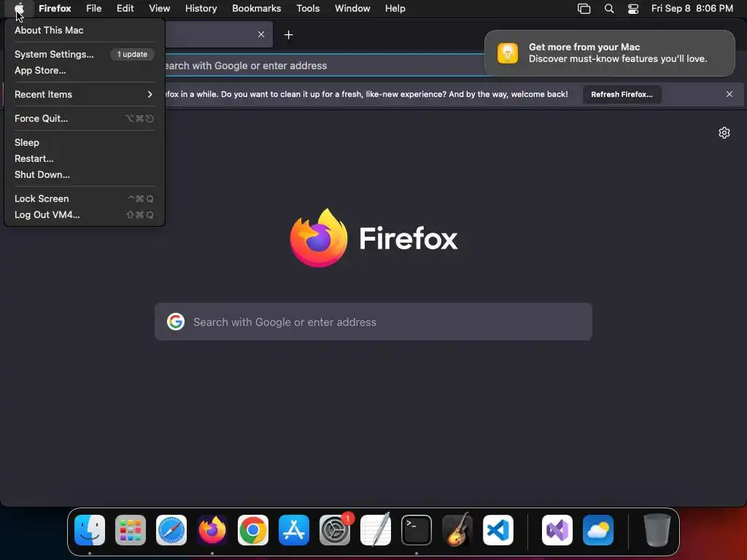The width and height of the screenshot is (747, 560).
Task: Launch Terminal from the Dock
Action: tap(417, 530)
